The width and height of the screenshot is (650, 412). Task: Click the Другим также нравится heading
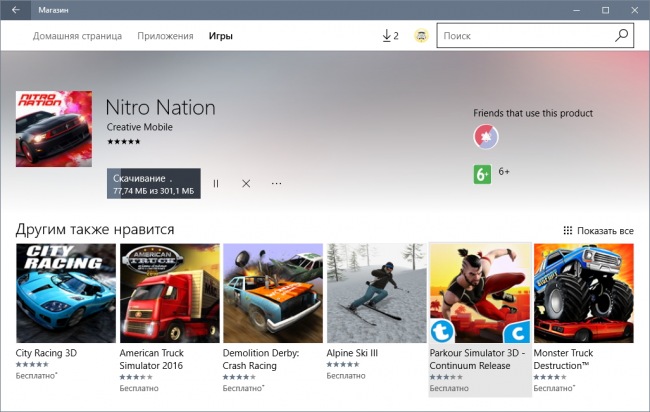(95, 229)
